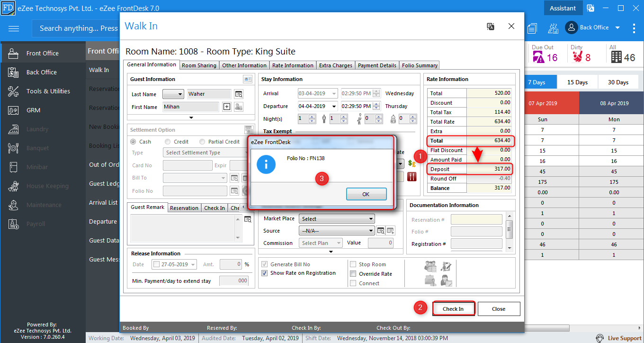Switch to the Payment Details tab
This screenshot has height=343, width=644.
[377, 65]
